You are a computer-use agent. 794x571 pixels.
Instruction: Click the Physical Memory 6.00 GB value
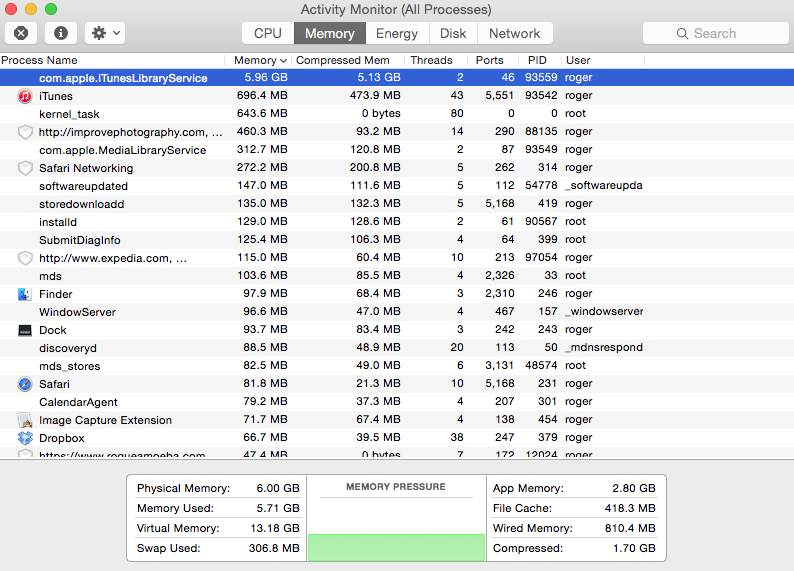pos(278,488)
